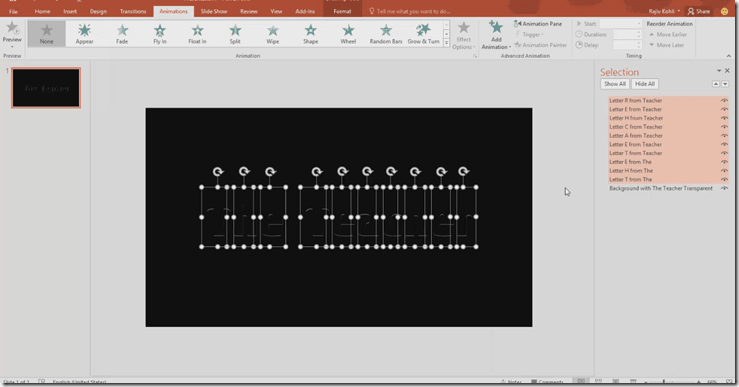The image size is (739, 387).
Task: Open Animation group dialog launcher
Action: 475,56
